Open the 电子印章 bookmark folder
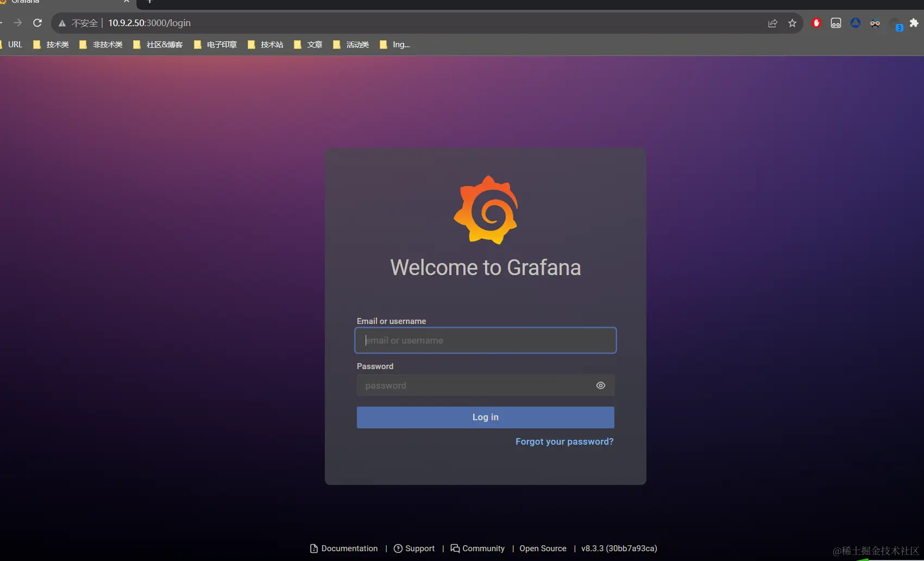924x561 pixels. point(216,45)
